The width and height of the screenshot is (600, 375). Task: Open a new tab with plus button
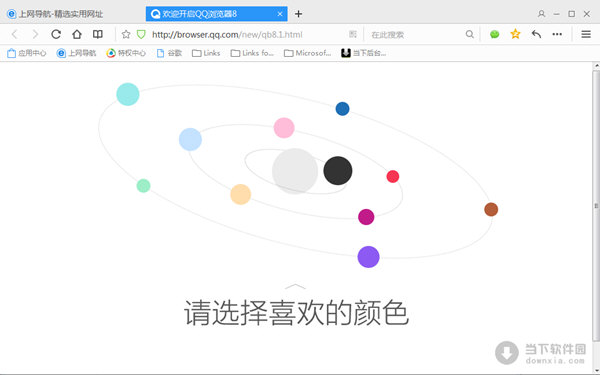[298, 14]
